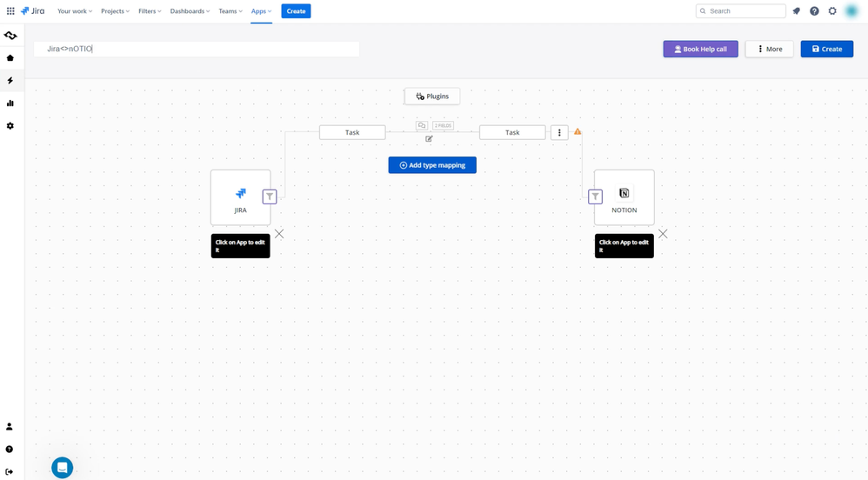Open the Notion side filter icon
The image size is (868, 480).
click(595, 197)
